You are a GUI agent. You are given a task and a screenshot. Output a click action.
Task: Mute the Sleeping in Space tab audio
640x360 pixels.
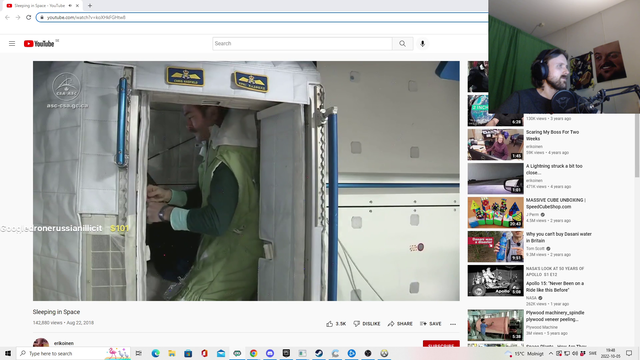70,6
